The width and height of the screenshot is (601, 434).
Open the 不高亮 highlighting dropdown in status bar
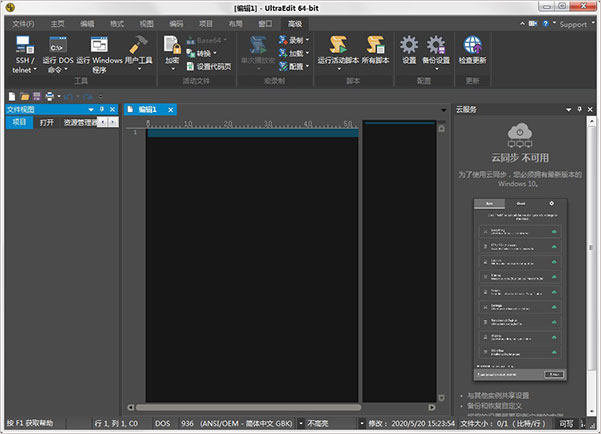(x=361, y=424)
